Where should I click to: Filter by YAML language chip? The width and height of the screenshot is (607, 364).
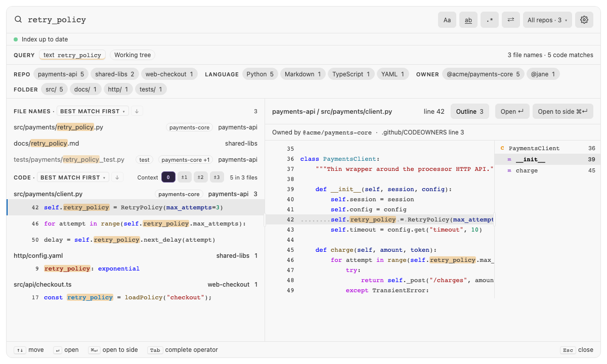pos(393,74)
